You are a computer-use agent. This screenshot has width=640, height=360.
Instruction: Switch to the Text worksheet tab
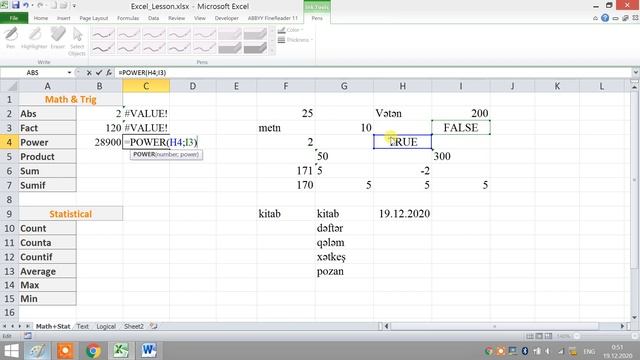click(82, 326)
